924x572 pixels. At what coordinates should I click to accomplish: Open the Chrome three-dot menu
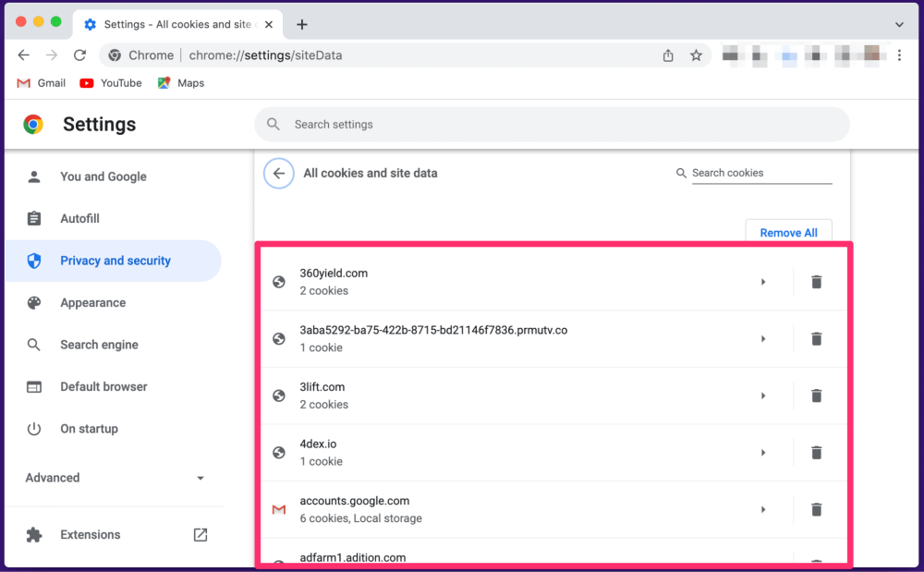click(x=899, y=55)
